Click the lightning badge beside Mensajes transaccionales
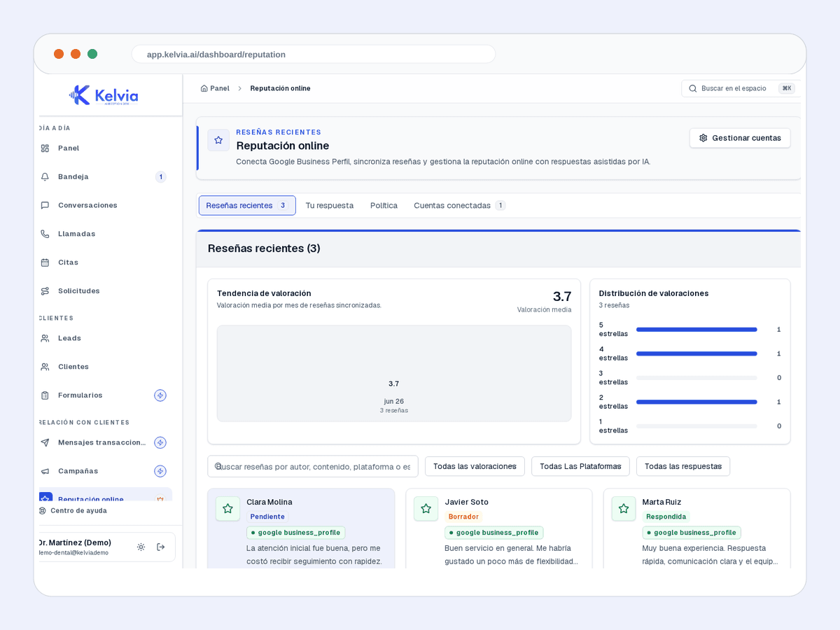840x630 pixels. point(160,442)
